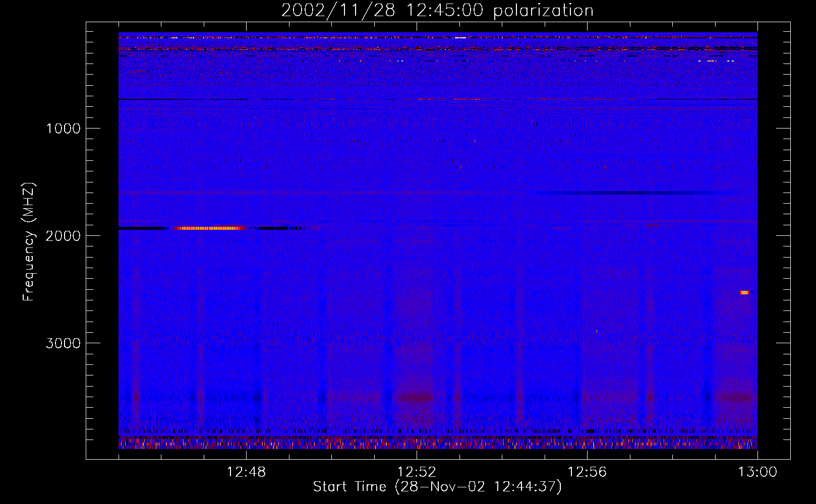The height and width of the screenshot is (504, 816).
Task: Click the 'Frequency (MHZ)' axis label
Action: pyautogui.click(x=28, y=242)
